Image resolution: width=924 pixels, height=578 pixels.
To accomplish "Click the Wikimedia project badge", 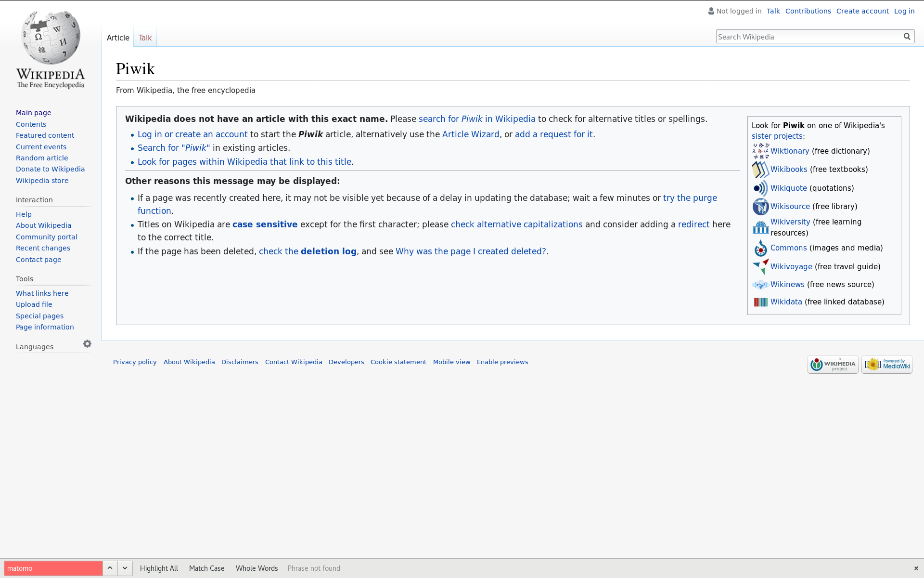I will point(833,365).
